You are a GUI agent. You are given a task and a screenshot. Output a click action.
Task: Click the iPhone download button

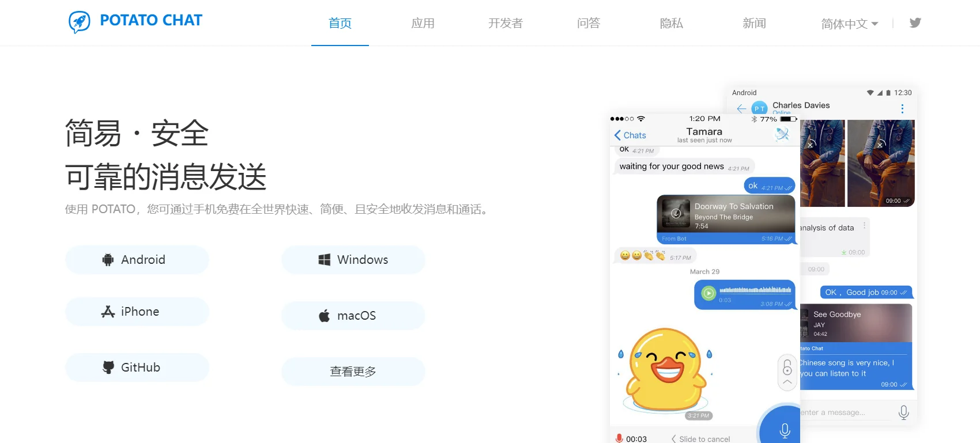(x=137, y=312)
